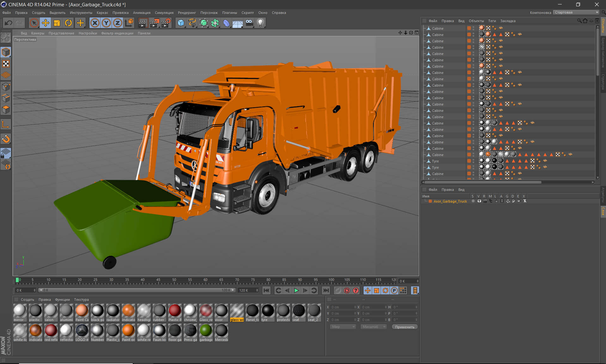The image size is (606, 364).
Task: Add a Cube primitive object
Action: 181,23
